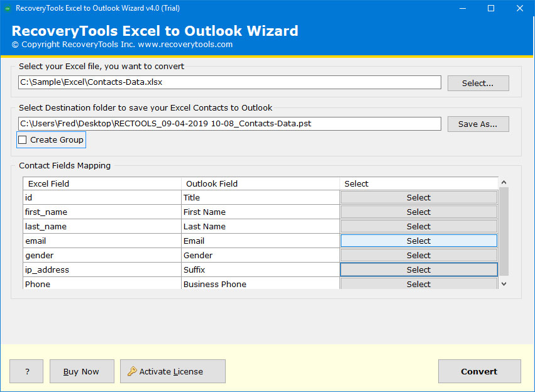Open help with the question mark button

[26, 371]
